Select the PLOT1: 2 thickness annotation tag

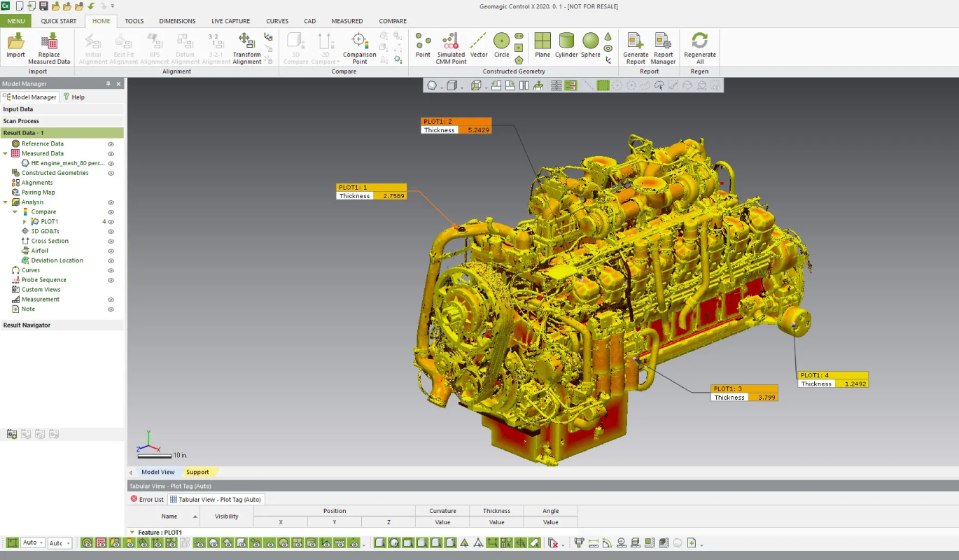pyautogui.click(x=456, y=126)
